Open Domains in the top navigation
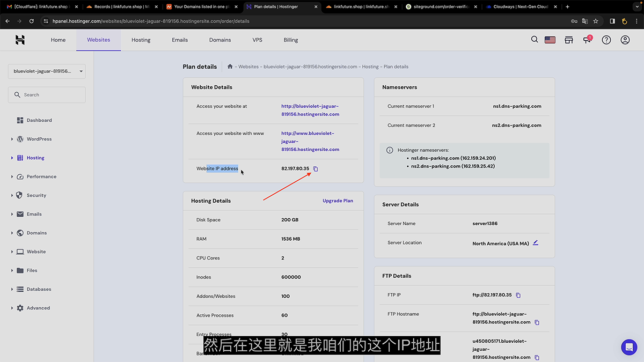 pos(220,40)
